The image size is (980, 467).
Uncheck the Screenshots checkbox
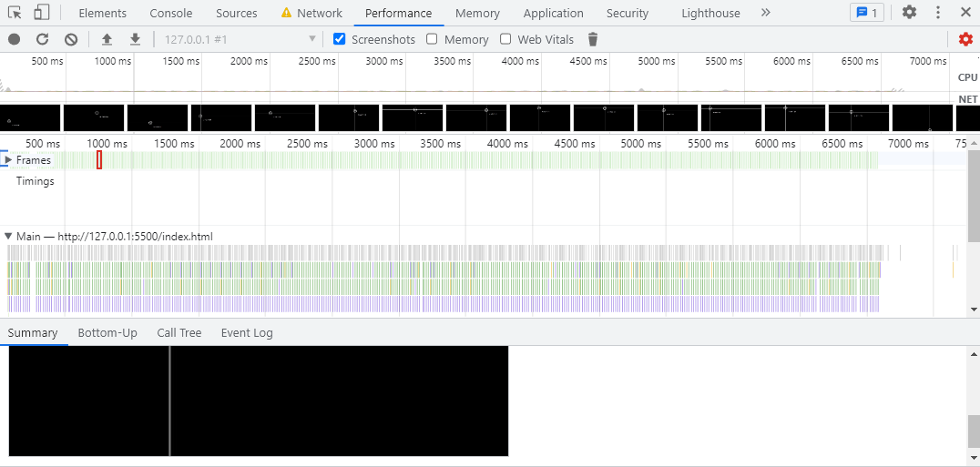340,39
